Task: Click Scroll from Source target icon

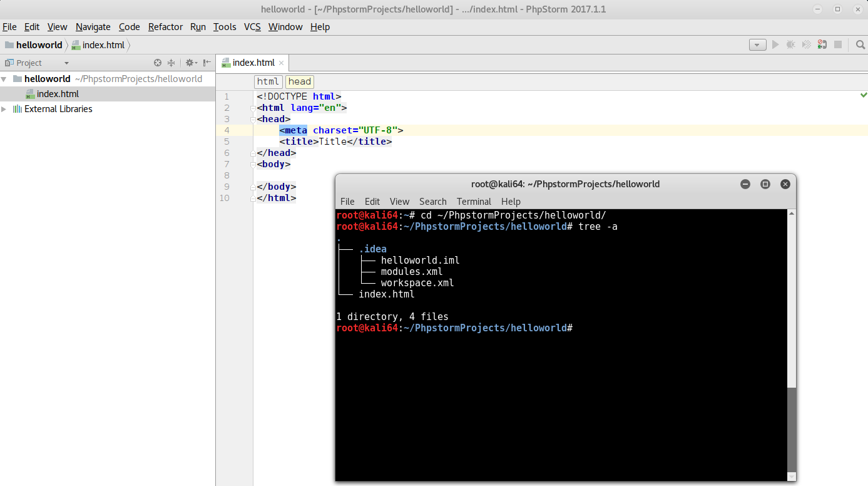Action: pos(158,63)
